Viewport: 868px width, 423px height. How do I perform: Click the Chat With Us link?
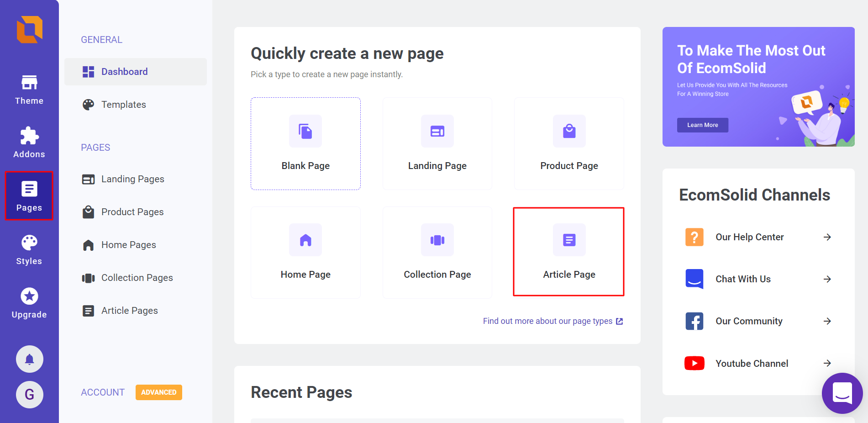tap(743, 279)
